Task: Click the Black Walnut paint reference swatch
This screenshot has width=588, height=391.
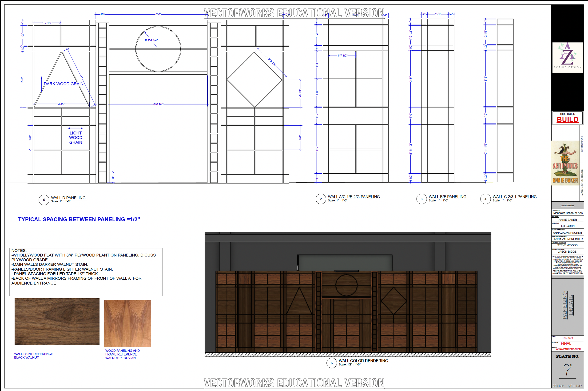Action: coord(57,322)
